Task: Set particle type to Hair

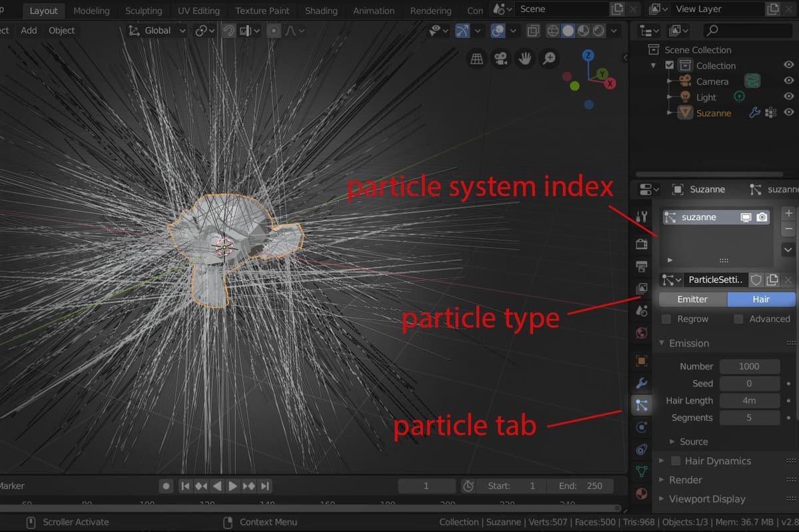Action: point(761,300)
